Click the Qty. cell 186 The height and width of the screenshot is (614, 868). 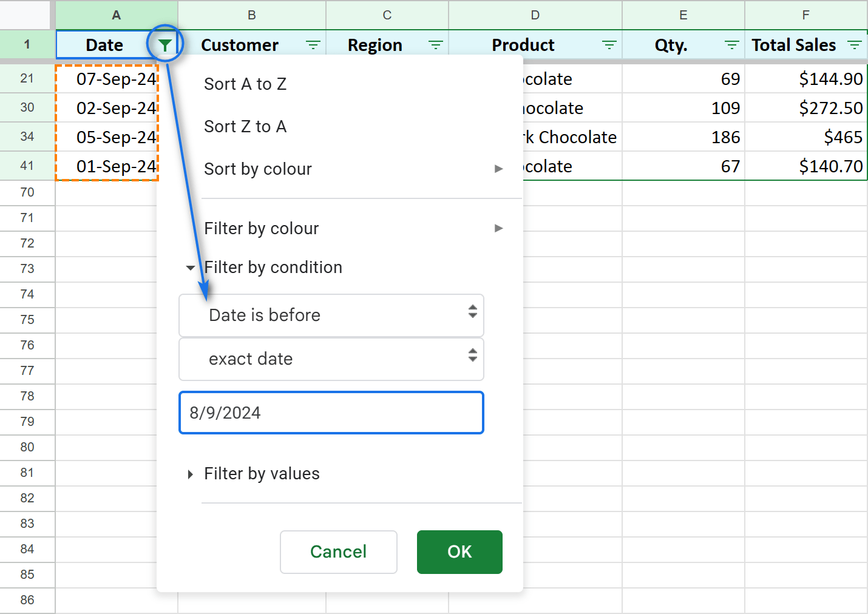(683, 137)
